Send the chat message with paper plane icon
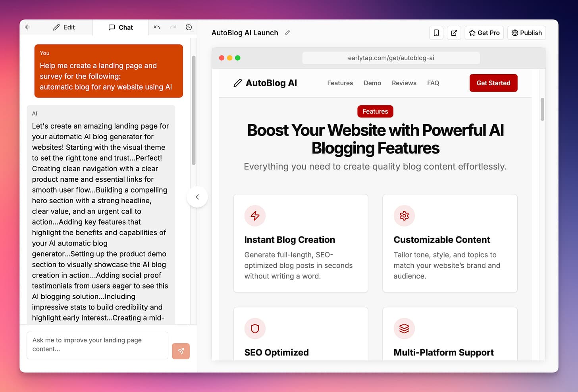Image resolution: width=578 pixels, height=392 pixels. (x=181, y=351)
